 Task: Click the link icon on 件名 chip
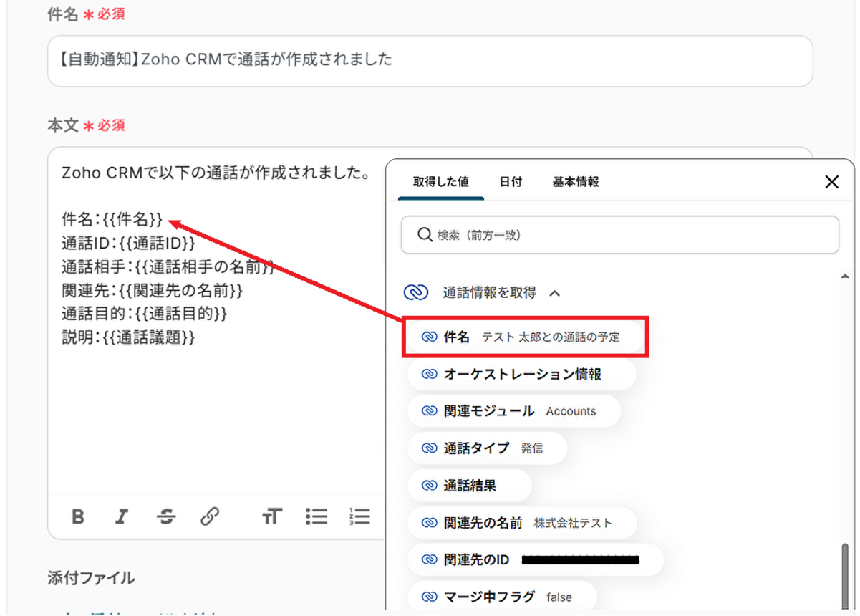pos(429,337)
